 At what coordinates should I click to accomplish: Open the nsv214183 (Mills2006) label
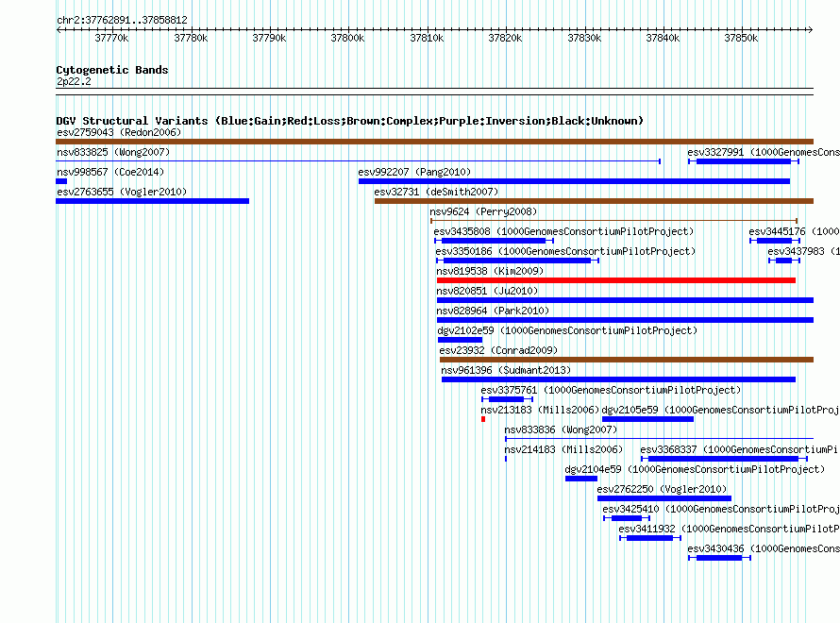(563, 449)
